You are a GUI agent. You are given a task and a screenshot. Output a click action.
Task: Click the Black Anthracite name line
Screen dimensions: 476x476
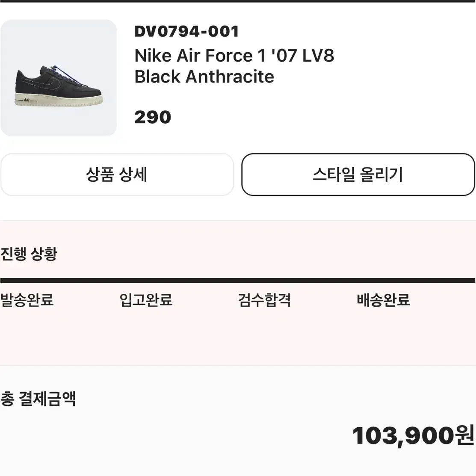point(204,77)
